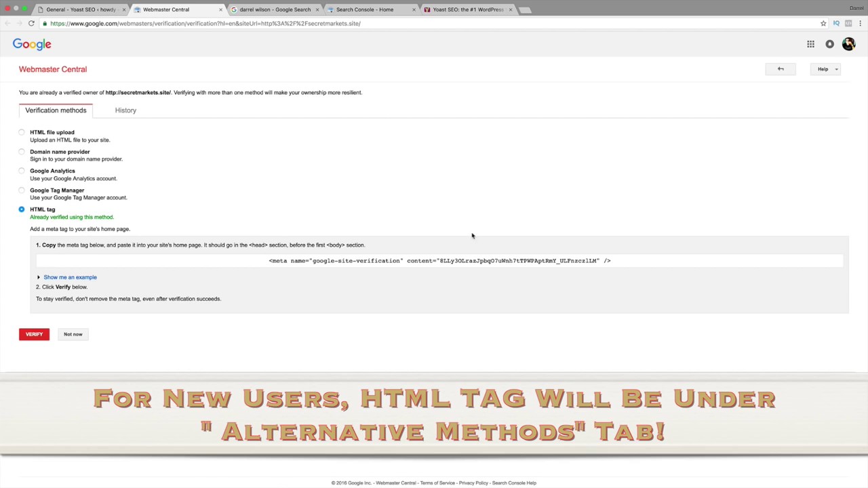Close the darrel wilson Google Search tab

pyautogui.click(x=317, y=9)
